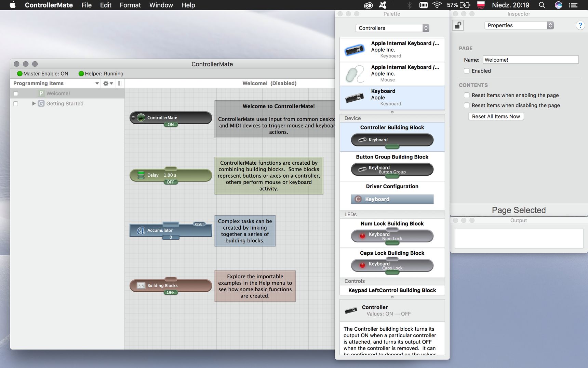Click the green building blocks description note
The width and height of the screenshot is (588, 368).
[269, 176]
